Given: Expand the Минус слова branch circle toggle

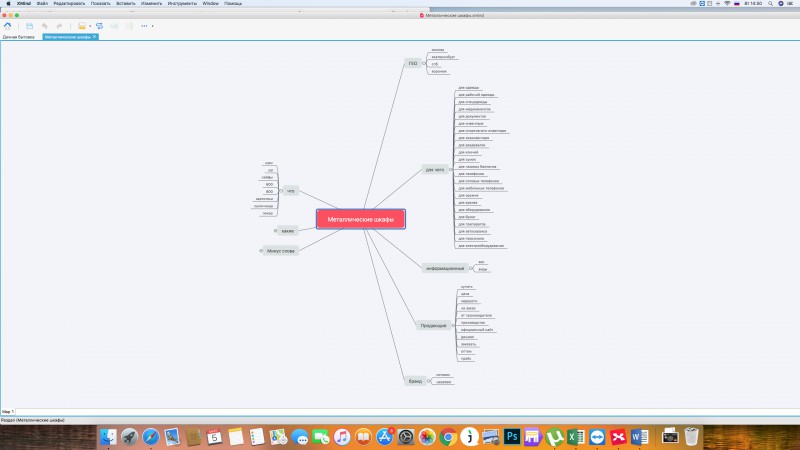Looking at the screenshot, I should point(261,251).
